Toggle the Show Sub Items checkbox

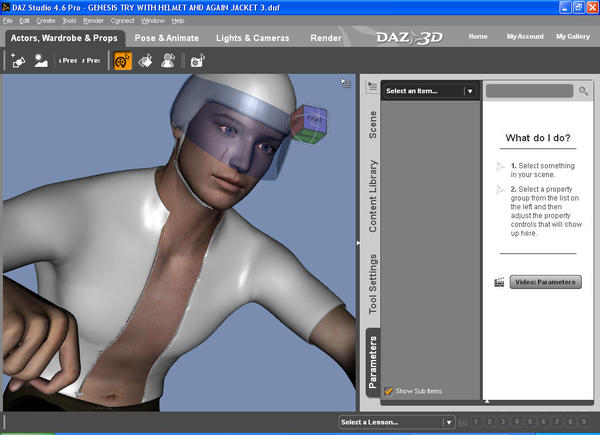coord(388,391)
